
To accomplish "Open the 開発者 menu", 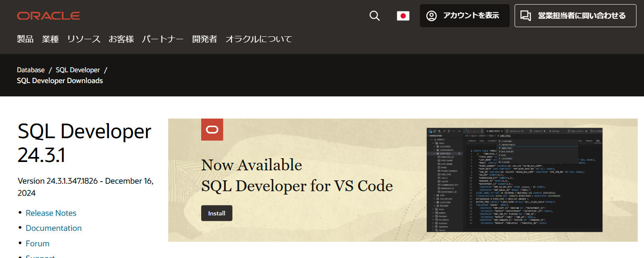I will pyautogui.click(x=205, y=39).
